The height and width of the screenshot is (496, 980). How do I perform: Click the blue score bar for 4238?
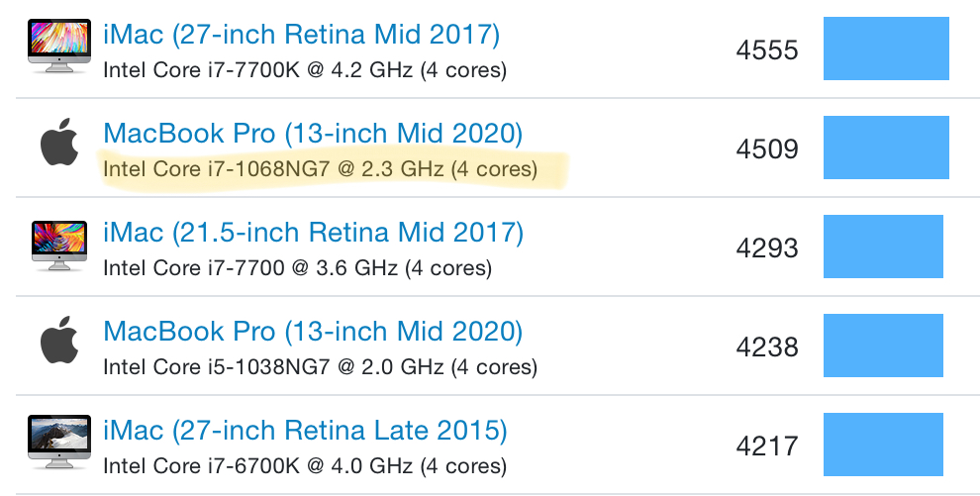point(883,346)
